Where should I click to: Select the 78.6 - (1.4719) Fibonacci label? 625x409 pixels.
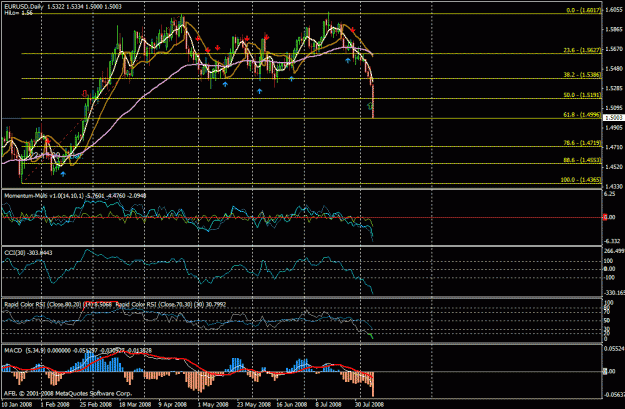pyautogui.click(x=582, y=143)
